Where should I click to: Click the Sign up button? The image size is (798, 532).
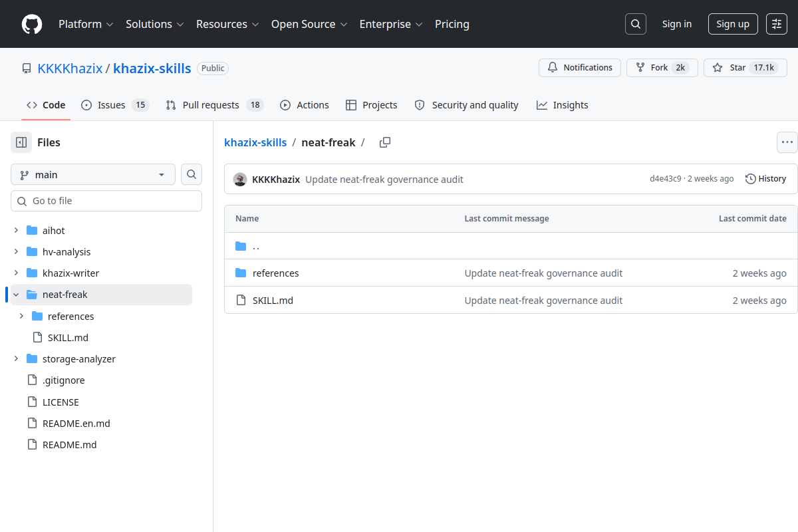tap(733, 24)
